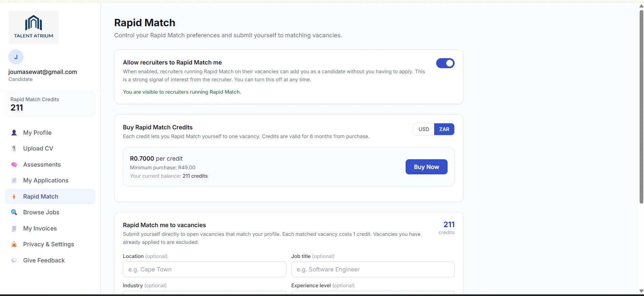This screenshot has height=296, width=644.
Task: Open the Assessments section
Action: coord(50,165)
